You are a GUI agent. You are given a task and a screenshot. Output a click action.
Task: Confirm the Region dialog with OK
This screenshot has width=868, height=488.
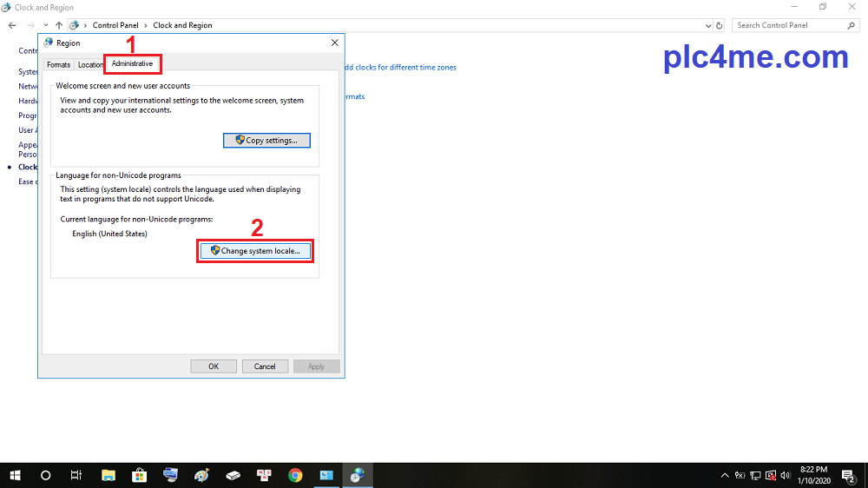click(x=214, y=366)
